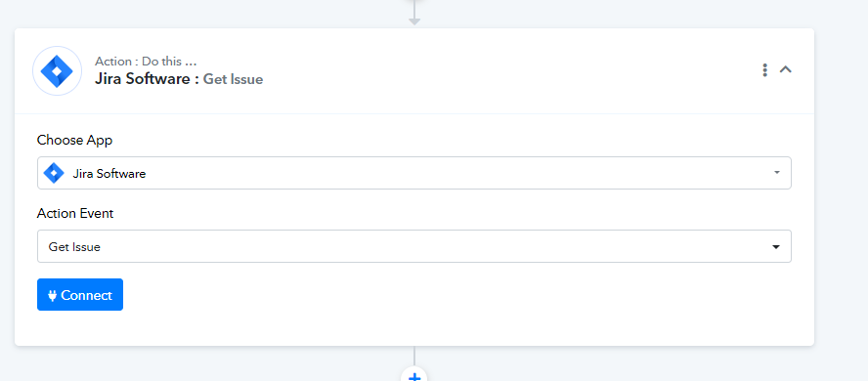Click the 'Jira Software :' header title
Viewport: 868px width, 381px height.
[x=147, y=79]
